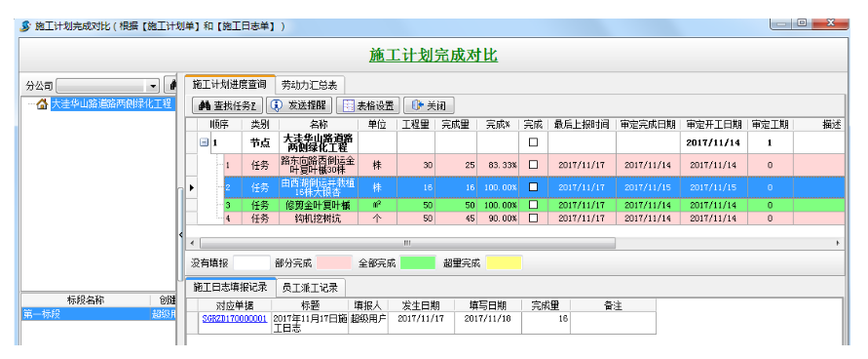This screenshot has height=359, width=868.
Task: Select the 第一标段 row
Action: [98, 314]
